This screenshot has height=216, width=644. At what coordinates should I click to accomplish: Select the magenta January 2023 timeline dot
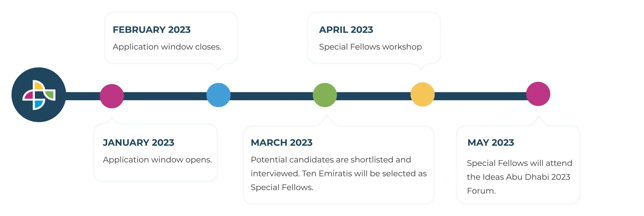[112, 96]
